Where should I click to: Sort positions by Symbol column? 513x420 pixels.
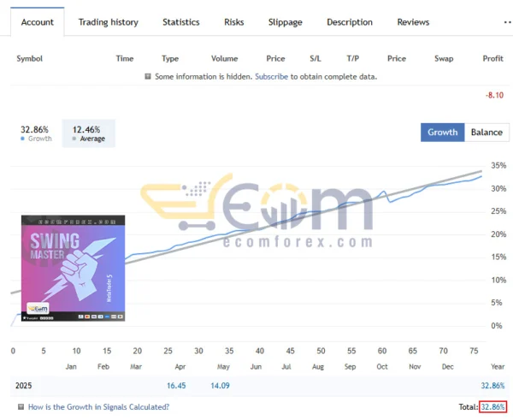(30, 59)
